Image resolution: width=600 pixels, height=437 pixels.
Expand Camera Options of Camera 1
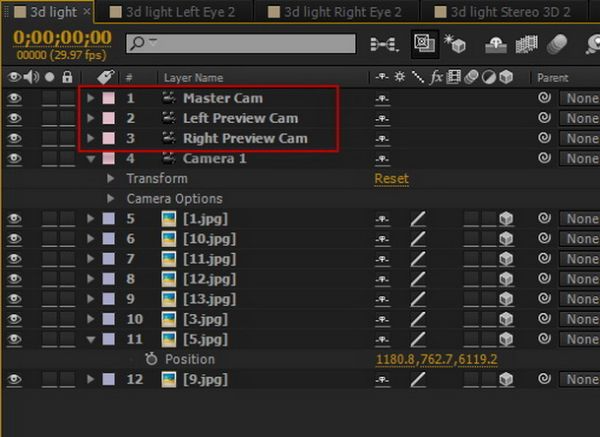pyautogui.click(x=110, y=198)
